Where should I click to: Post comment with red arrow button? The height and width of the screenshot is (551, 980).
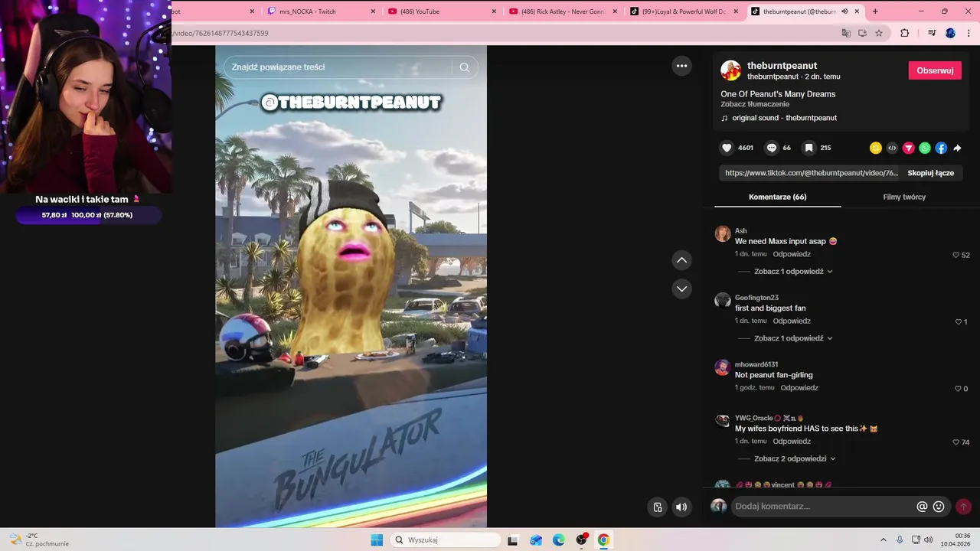[x=963, y=506]
